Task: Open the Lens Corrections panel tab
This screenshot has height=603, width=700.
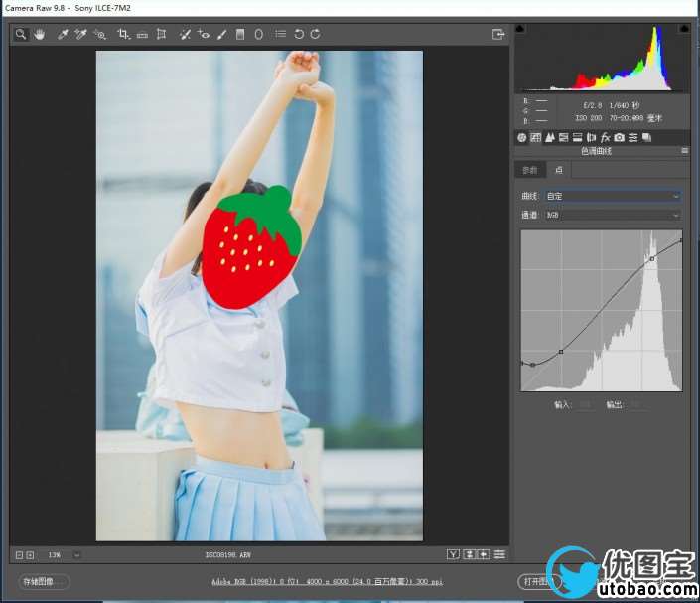Action: pos(591,137)
